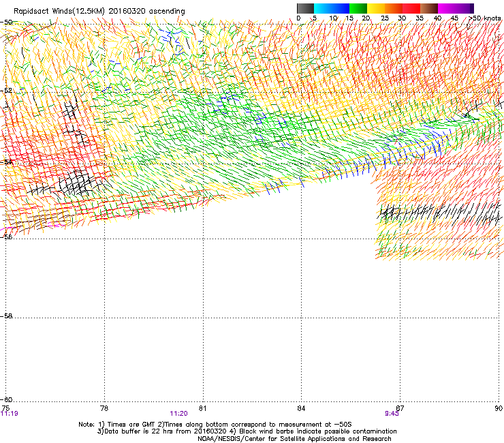Pick the yellow 20-25 knots color segment
This screenshot has height=443, width=504.
point(376,8)
